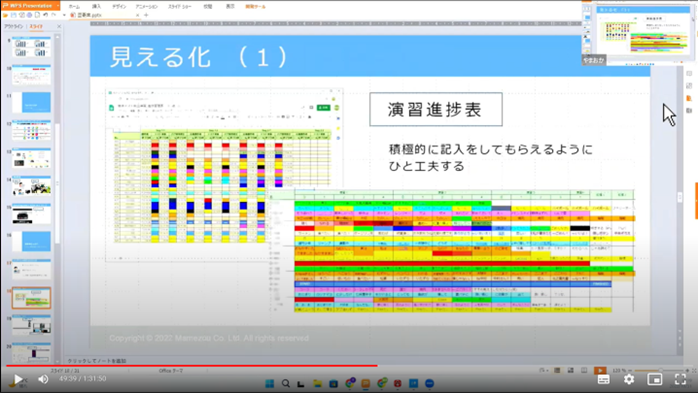Click the new document quick-access icon
The image size is (698, 393).
pos(37,15)
